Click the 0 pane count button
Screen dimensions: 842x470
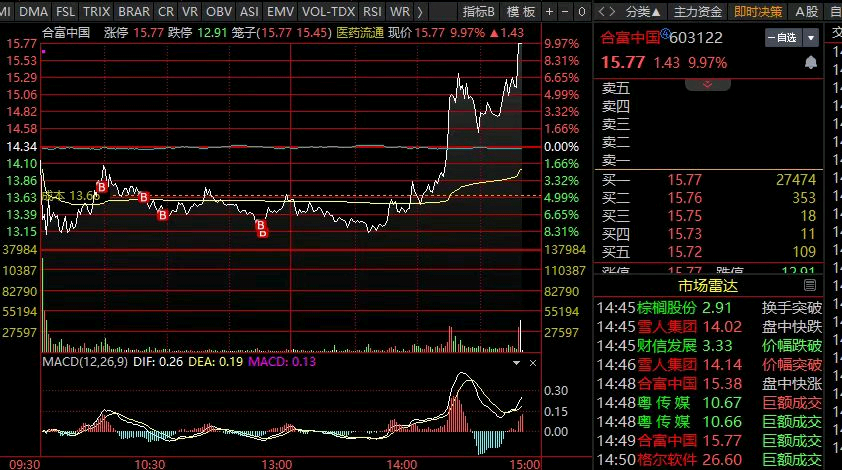tap(582, 11)
